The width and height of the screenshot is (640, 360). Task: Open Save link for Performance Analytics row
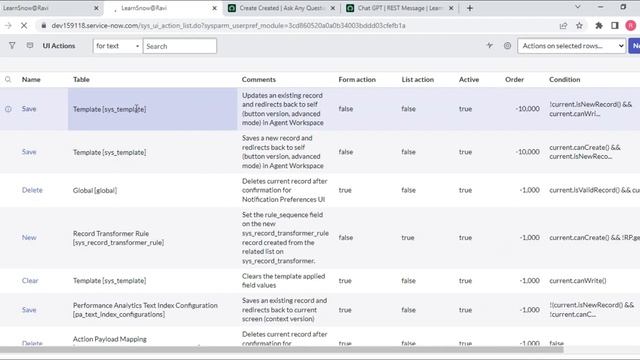pos(29,310)
